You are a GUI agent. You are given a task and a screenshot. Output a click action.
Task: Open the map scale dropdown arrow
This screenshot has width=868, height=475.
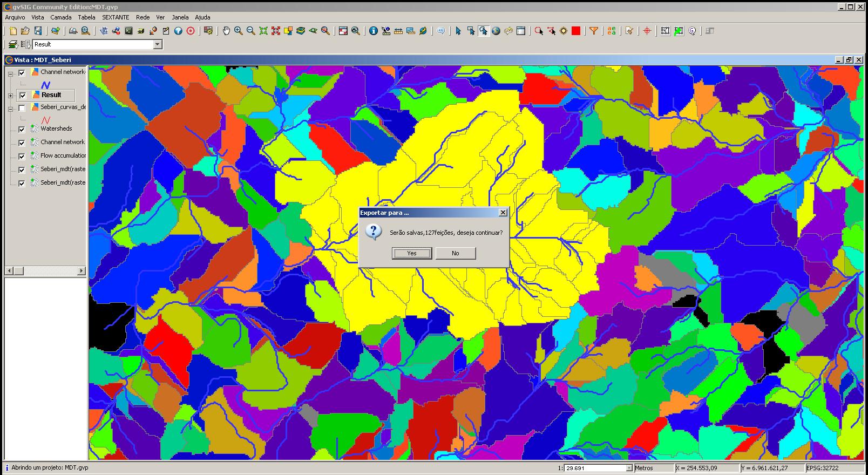coord(629,468)
